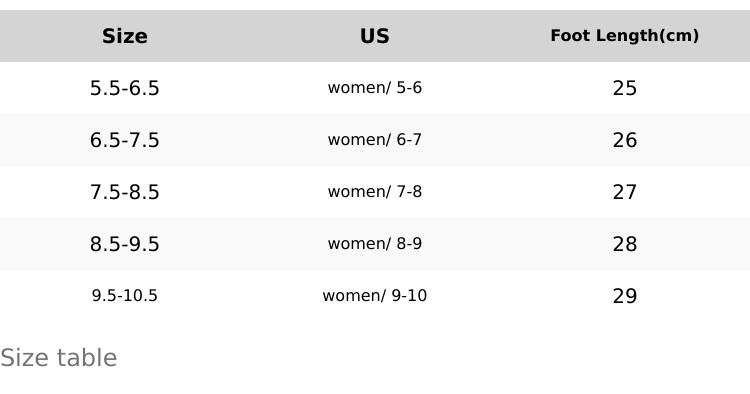Viewport: 750px width, 394px height.
Task: Click the women/ 9-10 US cell
Action: click(375, 296)
